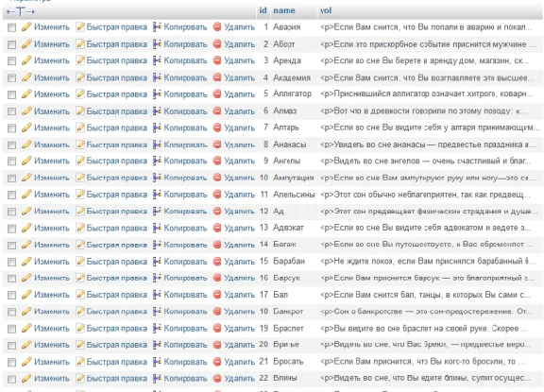Click the red delete icon for row Академия
Viewport: 544px width, 392px height.
click(217, 77)
